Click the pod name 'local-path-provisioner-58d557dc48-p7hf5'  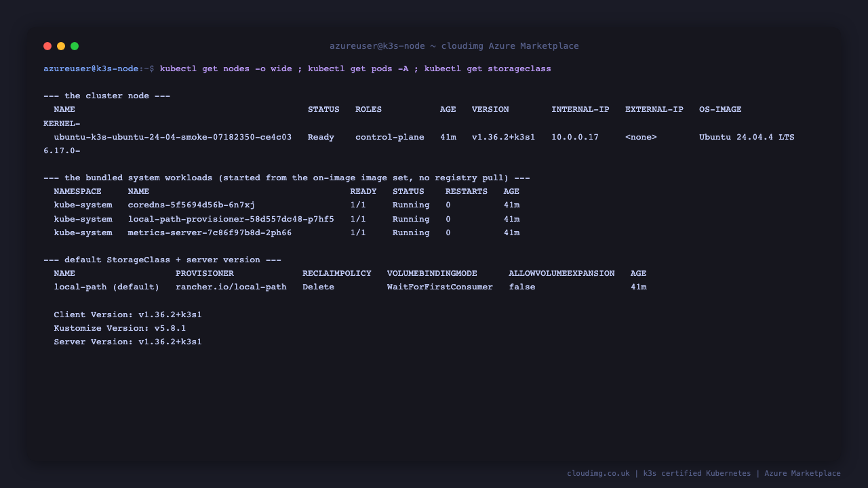pyautogui.click(x=231, y=220)
